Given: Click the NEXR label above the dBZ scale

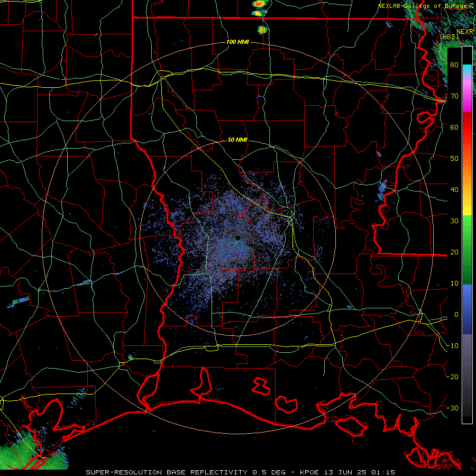Looking at the screenshot, I should click(465, 32).
